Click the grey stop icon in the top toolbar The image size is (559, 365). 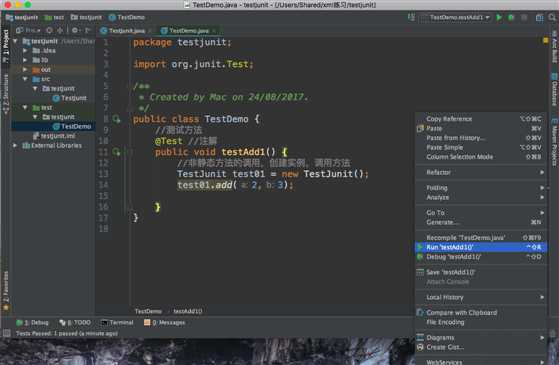pos(524,17)
